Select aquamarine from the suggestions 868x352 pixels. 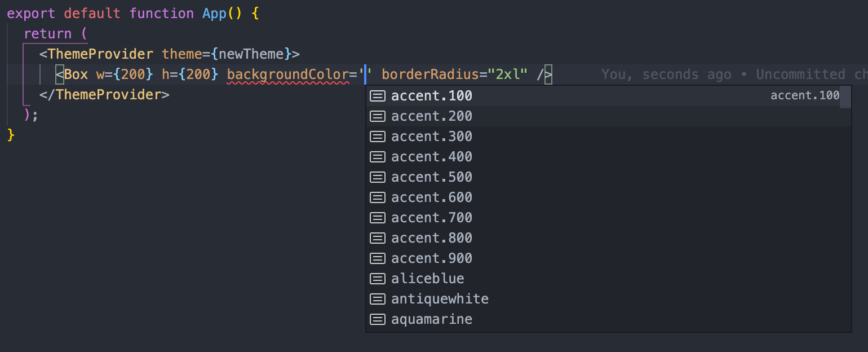[x=609, y=319]
